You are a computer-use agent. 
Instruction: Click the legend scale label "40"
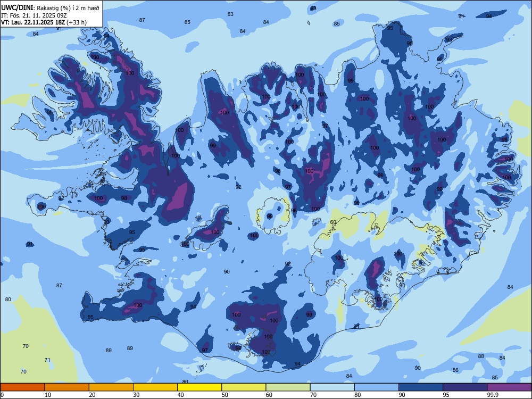point(180,395)
